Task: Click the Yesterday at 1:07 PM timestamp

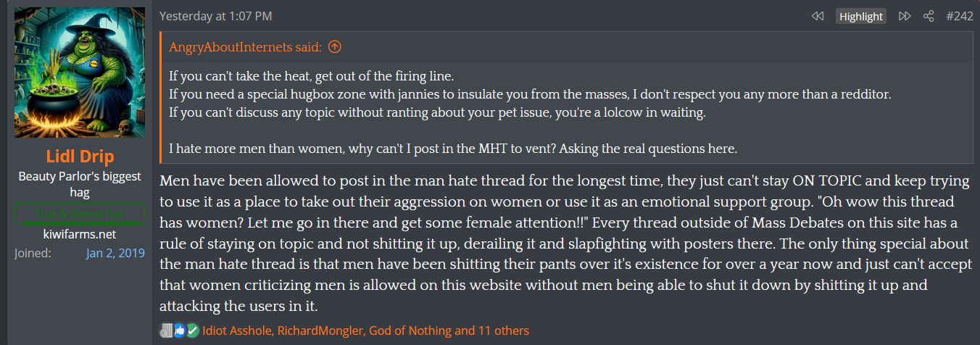Action: tap(216, 16)
